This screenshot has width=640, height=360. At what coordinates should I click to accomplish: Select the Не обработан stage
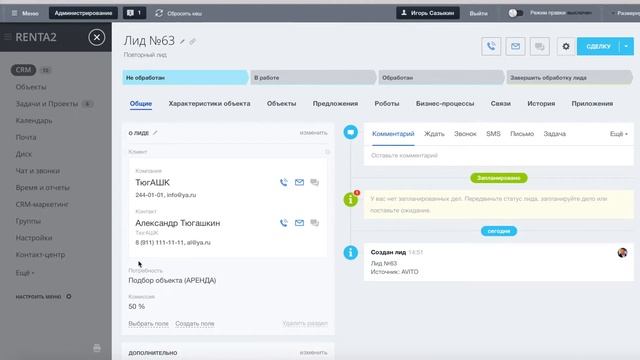185,78
